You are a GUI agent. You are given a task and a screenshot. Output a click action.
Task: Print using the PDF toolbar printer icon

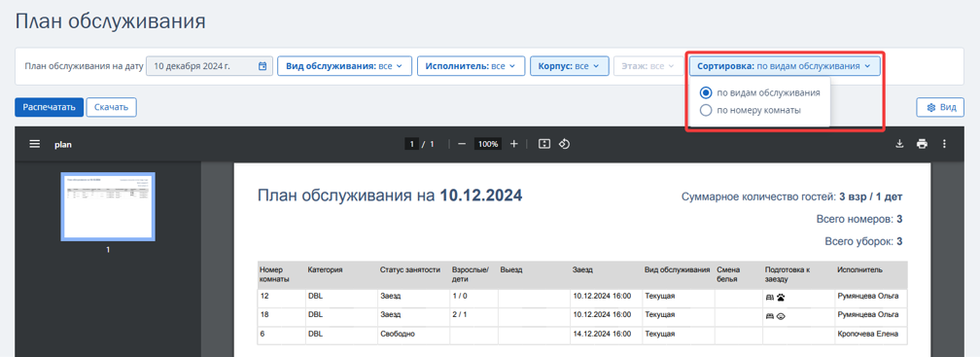pos(922,144)
